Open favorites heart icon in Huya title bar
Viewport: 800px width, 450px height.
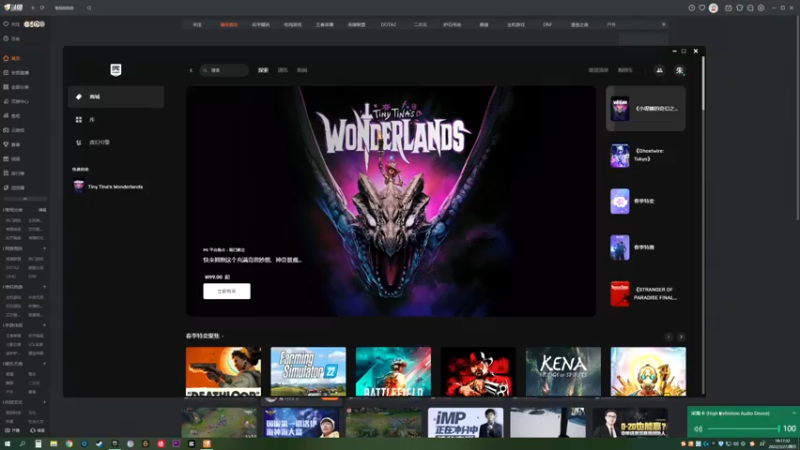tap(702, 8)
